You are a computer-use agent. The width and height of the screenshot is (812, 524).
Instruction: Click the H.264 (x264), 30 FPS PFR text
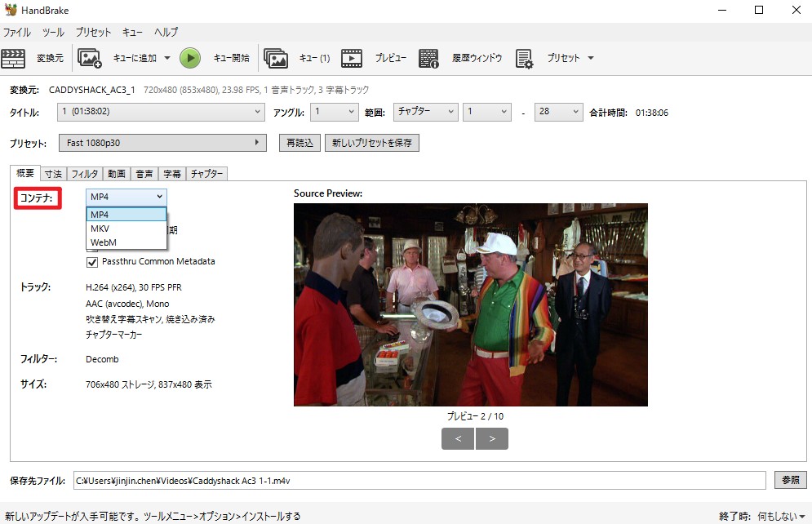(134, 287)
